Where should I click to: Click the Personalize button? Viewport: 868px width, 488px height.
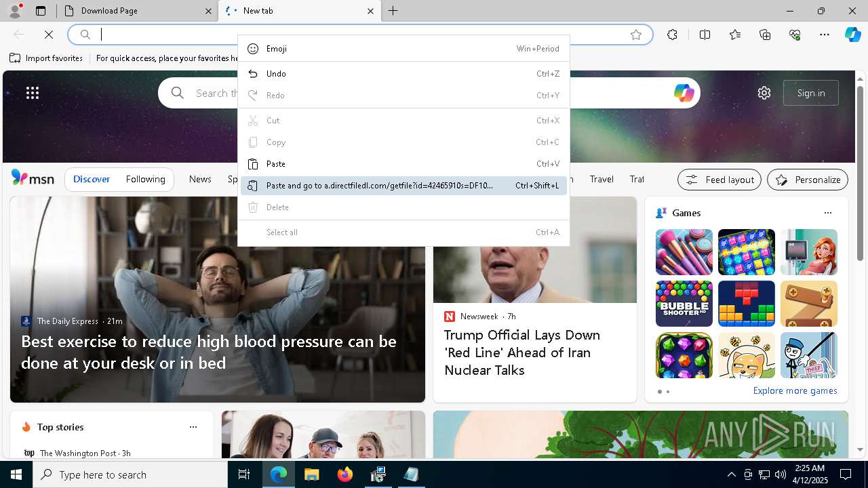[808, 180]
